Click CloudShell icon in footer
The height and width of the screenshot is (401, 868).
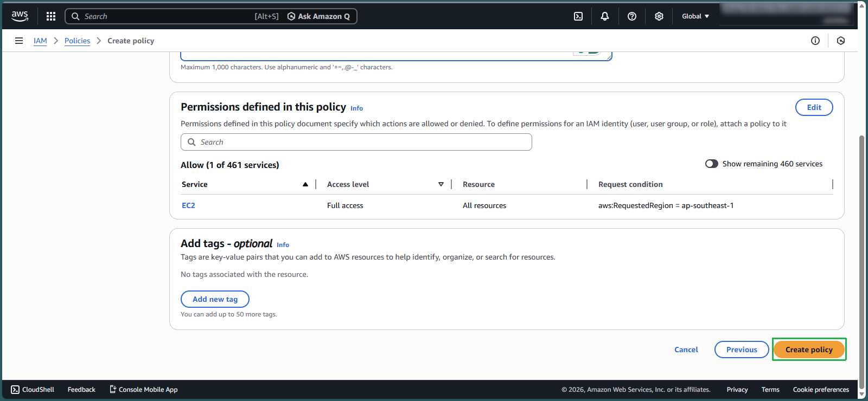15,390
